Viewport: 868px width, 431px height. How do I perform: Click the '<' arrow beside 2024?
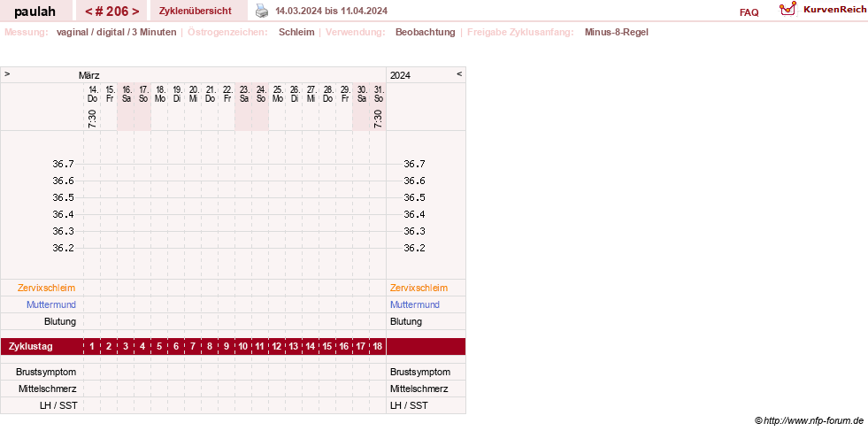(459, 73)
